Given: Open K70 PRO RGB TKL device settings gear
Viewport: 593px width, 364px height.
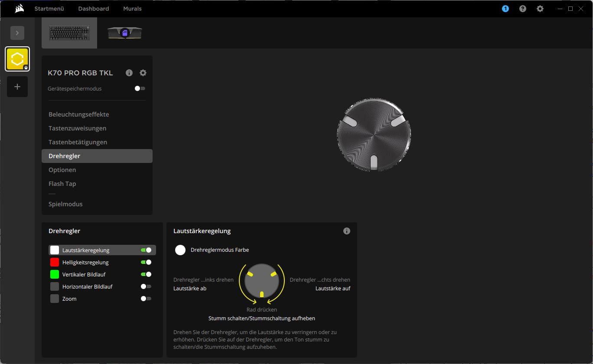Looking at the screenshot, I should click(143, 73).
